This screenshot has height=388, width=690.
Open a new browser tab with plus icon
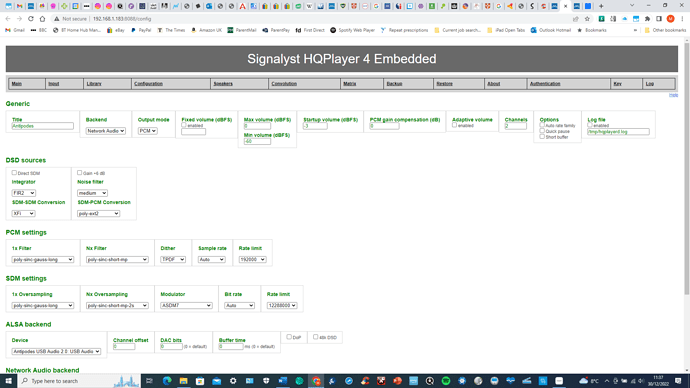(601, 6)
